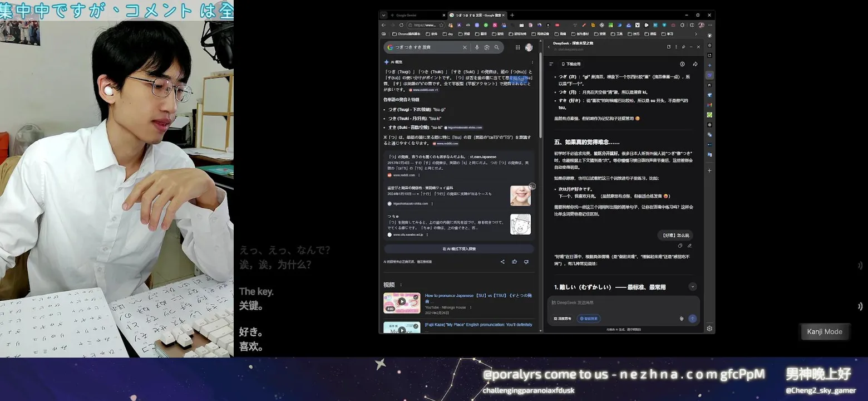Image resolution: width=868 pixels, height=401 pixels.
Task: Open How to pronunce Japanese SU vs TSU link
Action: point(479,297)
